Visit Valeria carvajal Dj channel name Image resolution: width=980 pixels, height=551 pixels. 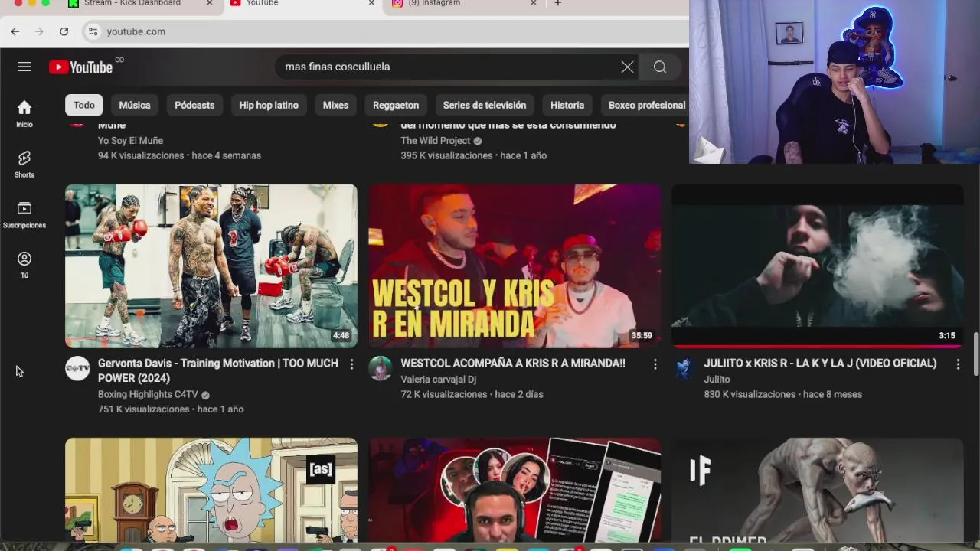click(439, 379)
